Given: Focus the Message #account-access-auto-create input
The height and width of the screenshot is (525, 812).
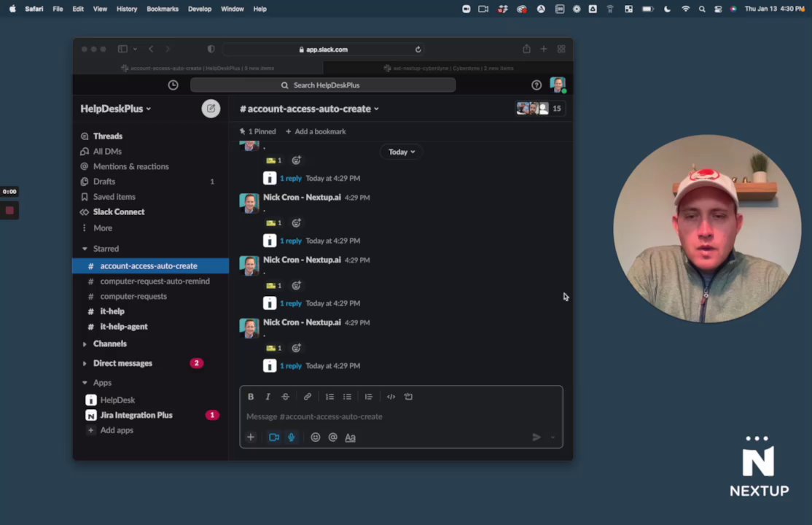Looking at the screenshot, I should pos(401,416).
